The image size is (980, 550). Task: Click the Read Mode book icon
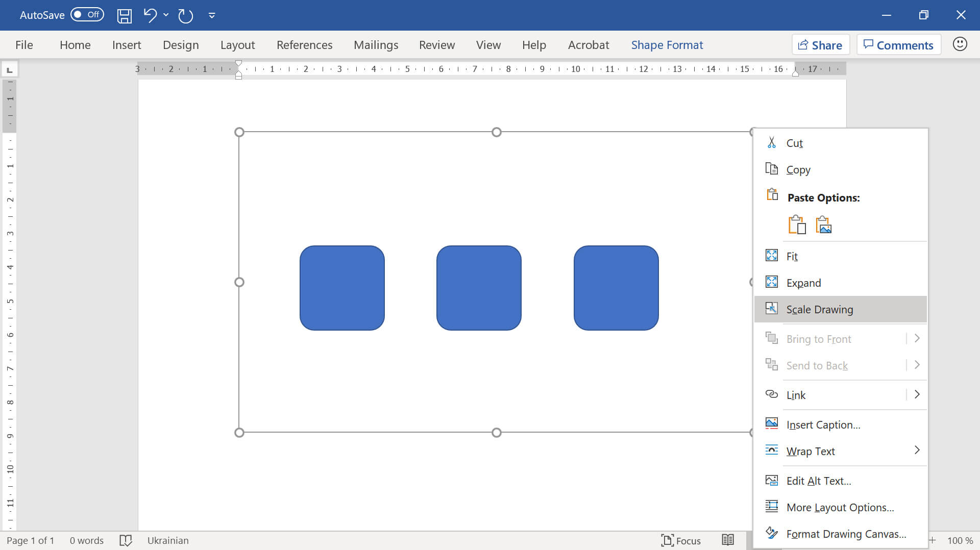[x=728, y=540]
